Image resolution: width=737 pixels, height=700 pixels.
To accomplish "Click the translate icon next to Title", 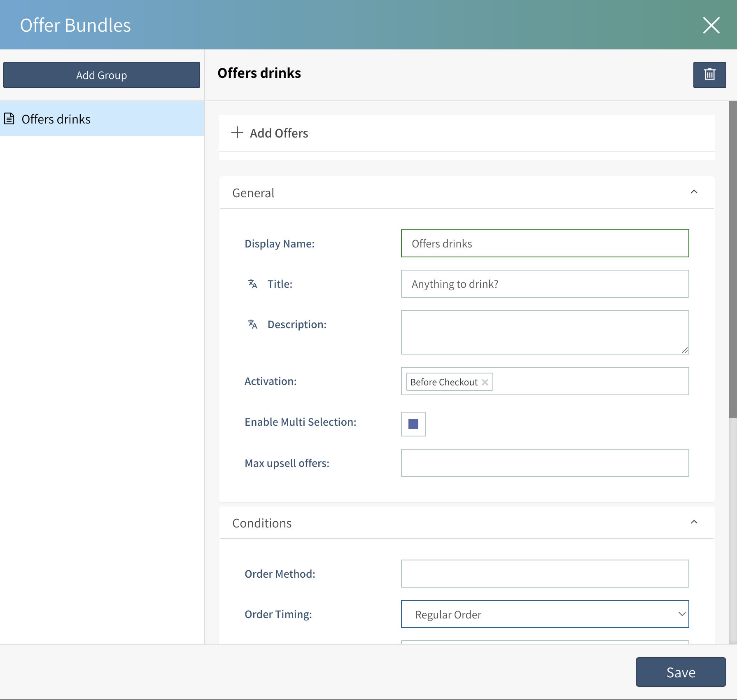I will click(252, 284).
